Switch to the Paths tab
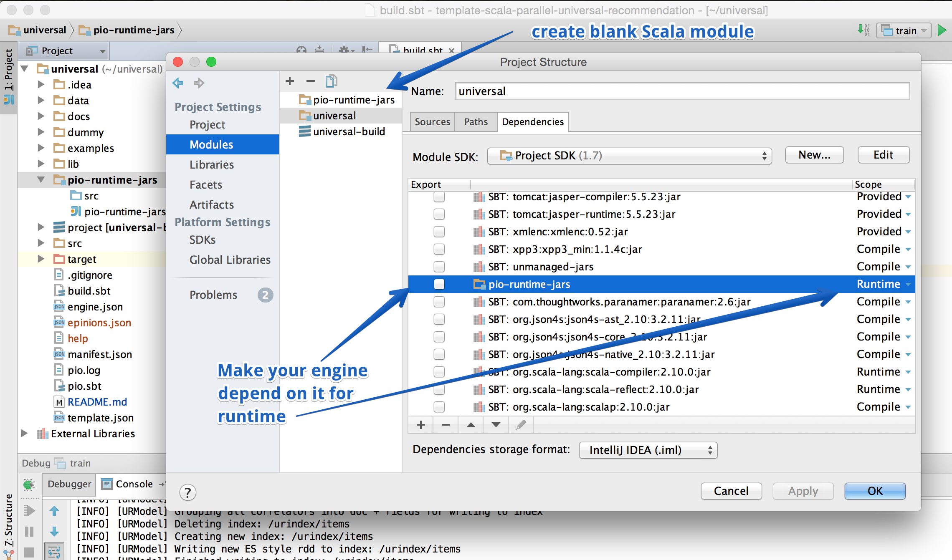952x560 pixels. (x=476, y=122)
